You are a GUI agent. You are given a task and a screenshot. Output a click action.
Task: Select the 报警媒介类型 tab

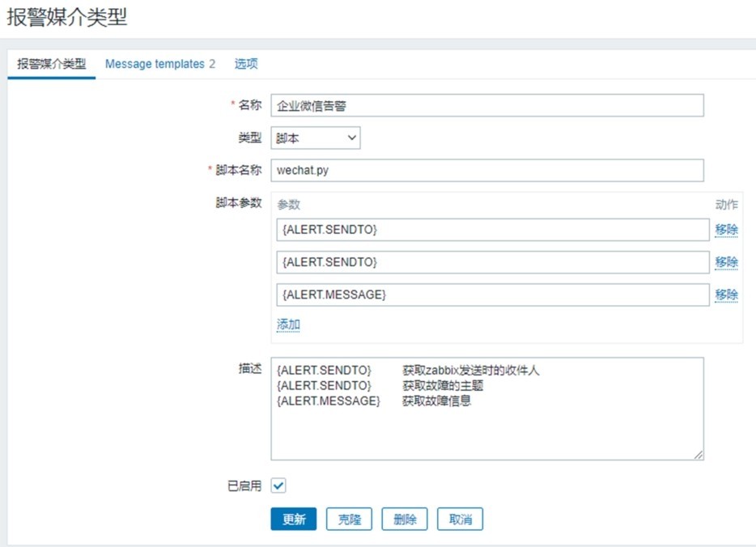click(x=51, y=64)
